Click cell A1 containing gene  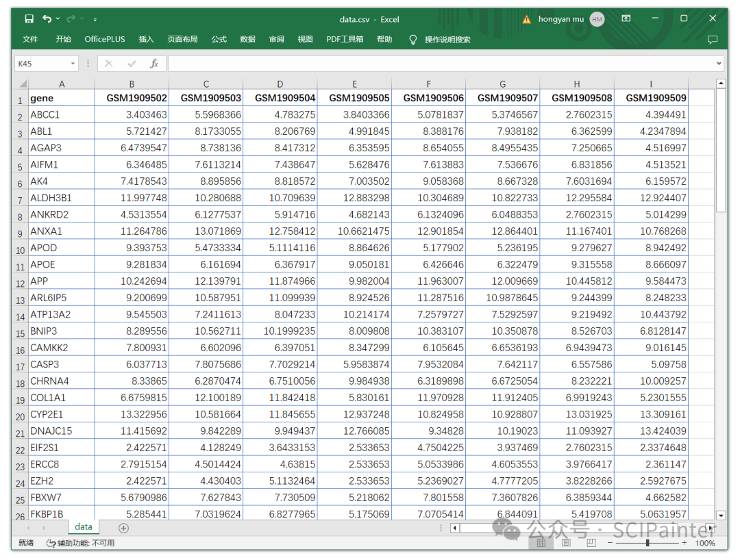click(x=62, y=98)
